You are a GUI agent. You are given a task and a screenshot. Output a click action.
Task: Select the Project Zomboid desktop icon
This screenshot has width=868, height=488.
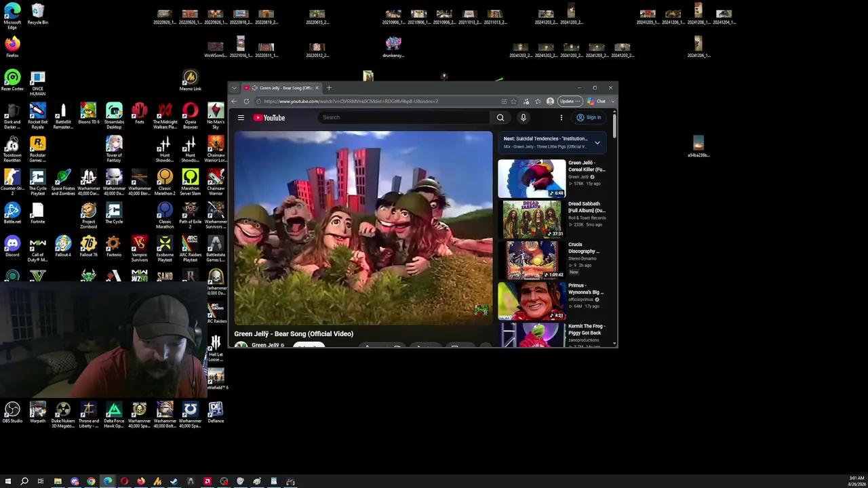[88, 216]
